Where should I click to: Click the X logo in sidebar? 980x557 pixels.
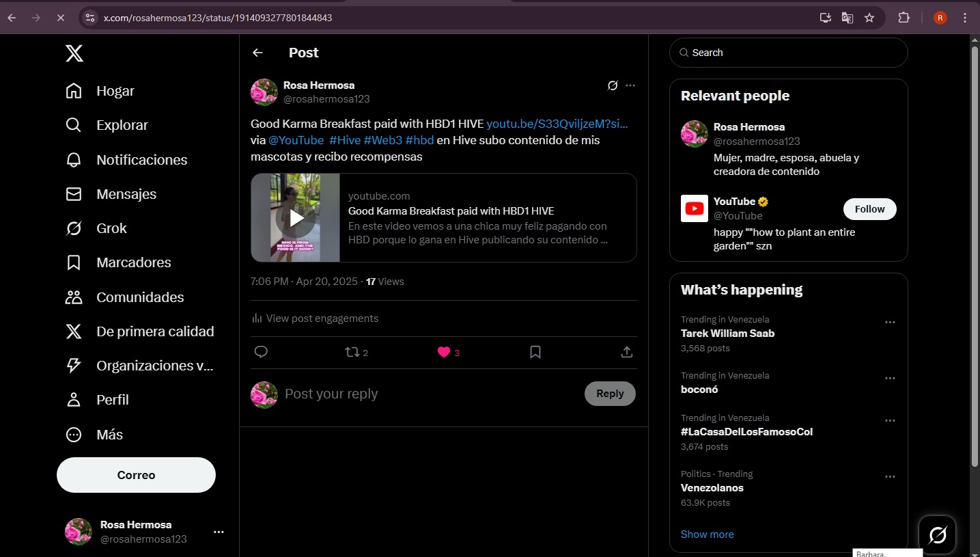pos(74,53)
